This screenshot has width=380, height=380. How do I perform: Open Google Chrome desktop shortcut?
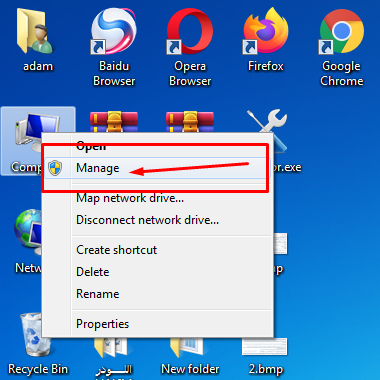pyautogui.click(x=341, y=31)
